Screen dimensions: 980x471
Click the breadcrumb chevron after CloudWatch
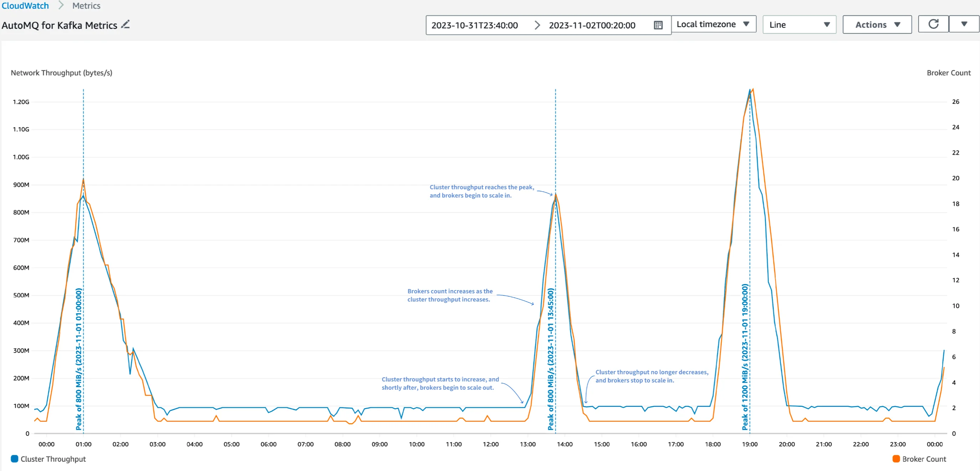pyautogui.click(x=61, y=6)
